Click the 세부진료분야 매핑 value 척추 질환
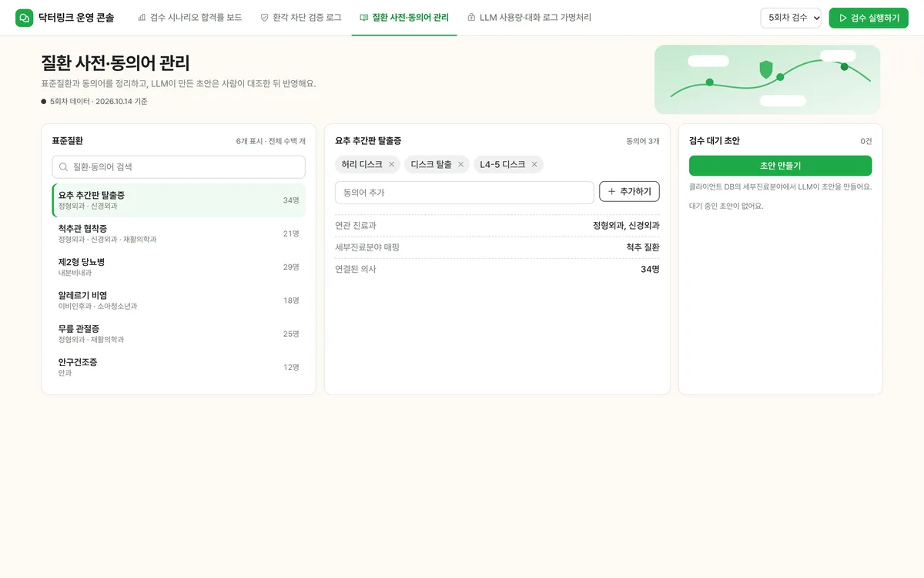The image size is (924, 578). coord(643,247)
